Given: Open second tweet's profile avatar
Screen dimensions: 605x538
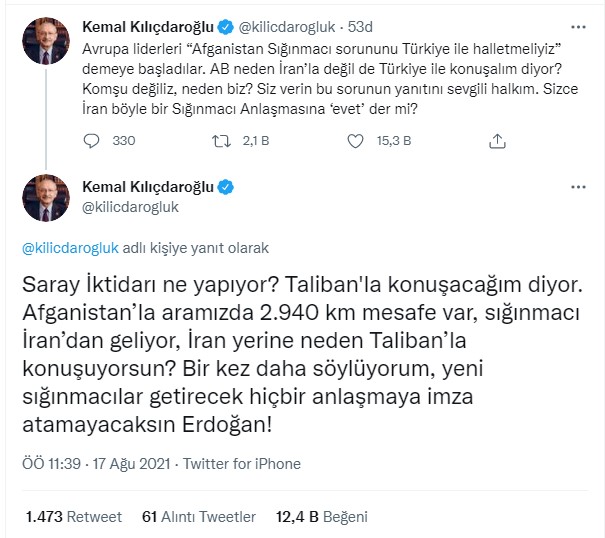Looking at the screenshot, I should point(44,197).
